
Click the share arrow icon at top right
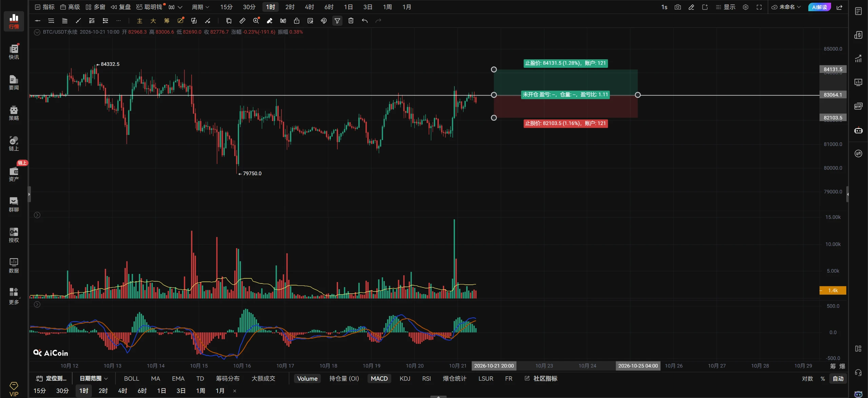tap(840, 7)
